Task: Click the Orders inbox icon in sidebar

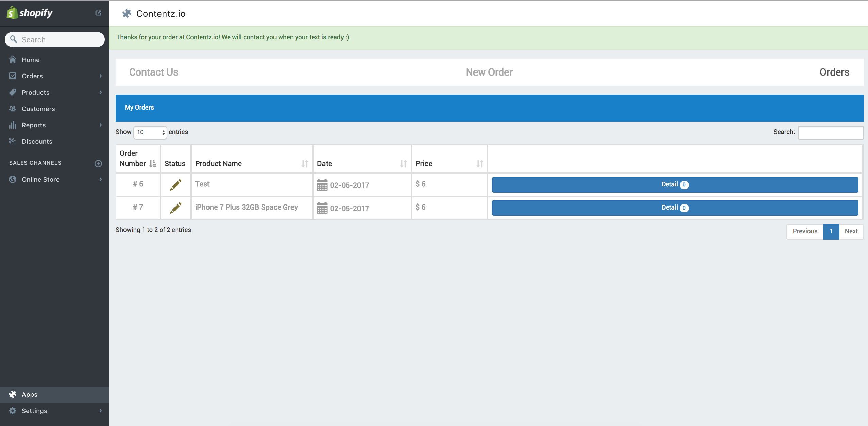Action: pyautogui.click(x=13, y=76)
